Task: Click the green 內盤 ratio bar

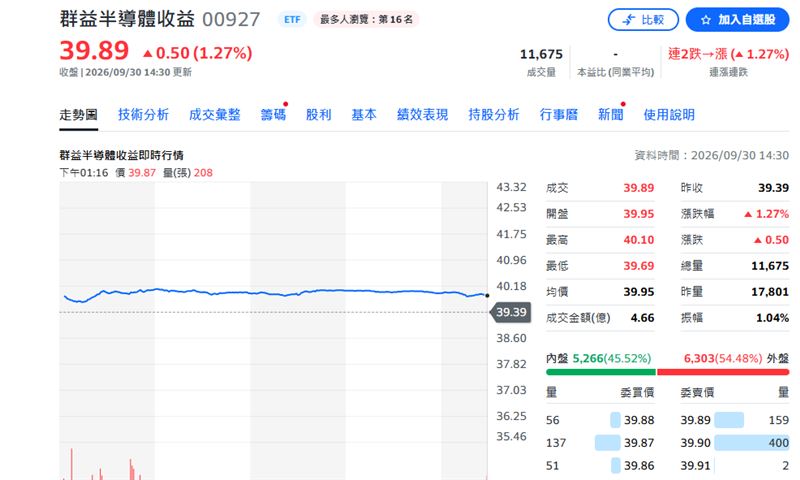Action: tap(601, 372)
